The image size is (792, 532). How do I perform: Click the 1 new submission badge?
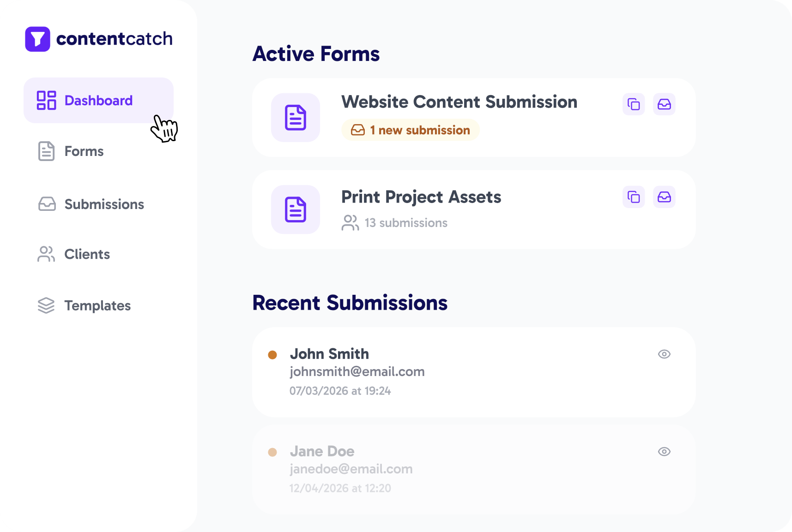(x=411, y=130)
